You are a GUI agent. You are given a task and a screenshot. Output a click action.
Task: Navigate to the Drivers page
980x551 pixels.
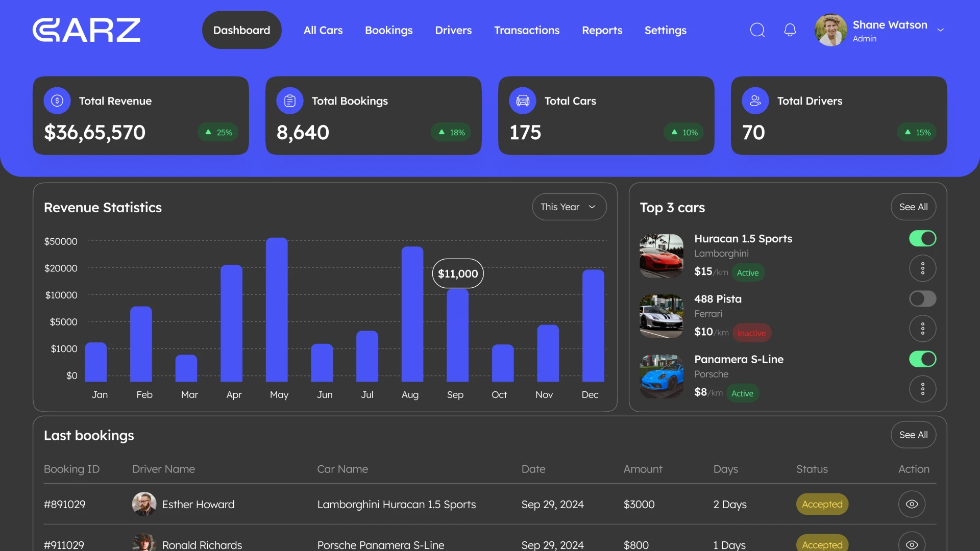tap(453, 30)
